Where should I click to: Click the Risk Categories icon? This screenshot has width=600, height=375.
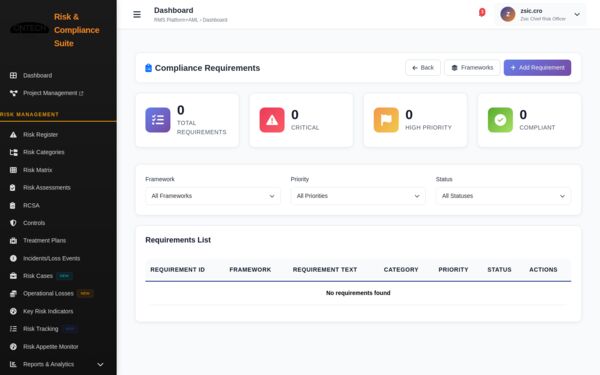point(13,152)
